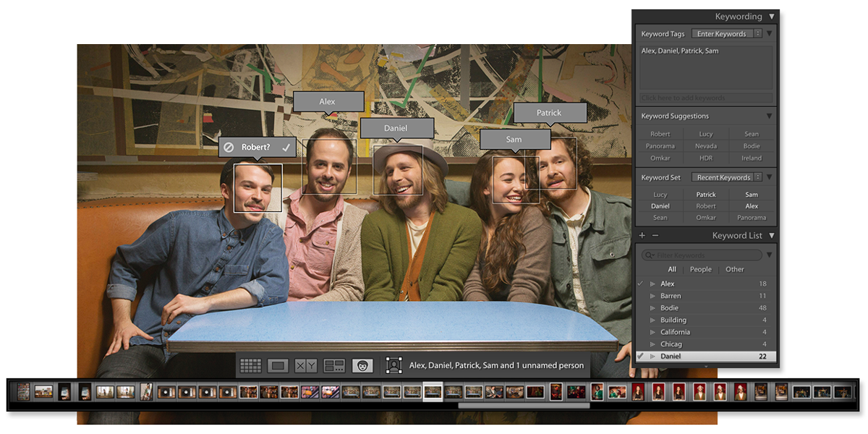Toggle the checkmark for Alex keyword
This screenshot has width=868, height=434.
[x=640, y=284]
